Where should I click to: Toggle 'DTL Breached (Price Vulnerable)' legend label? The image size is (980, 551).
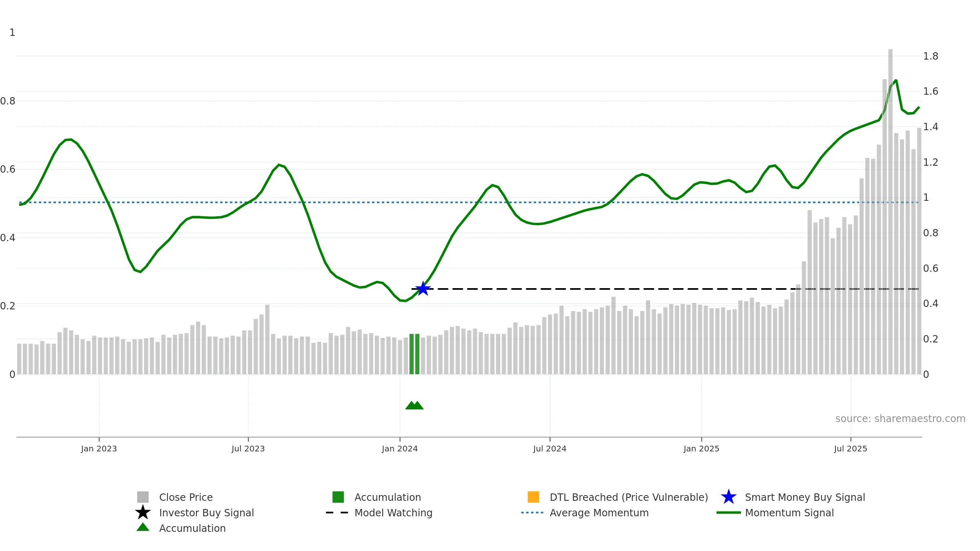629,497
